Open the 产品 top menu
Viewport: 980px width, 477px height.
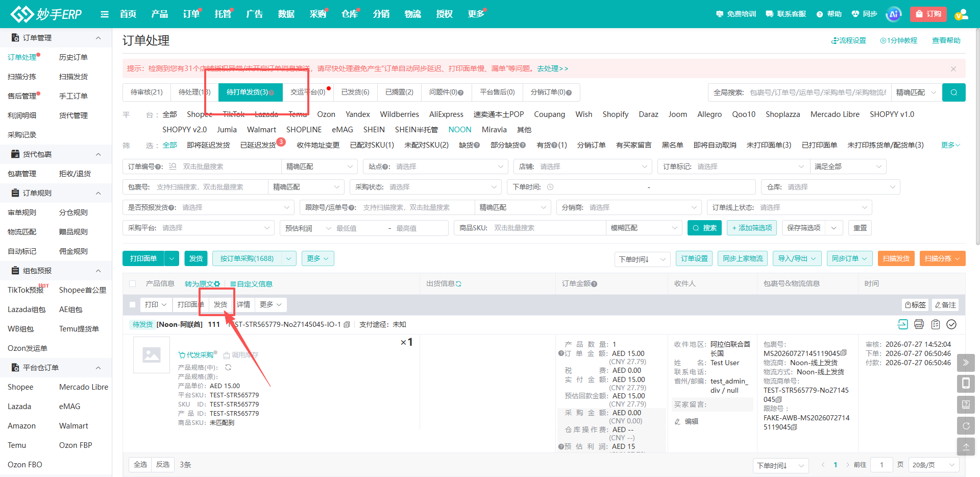pos(160,14)
